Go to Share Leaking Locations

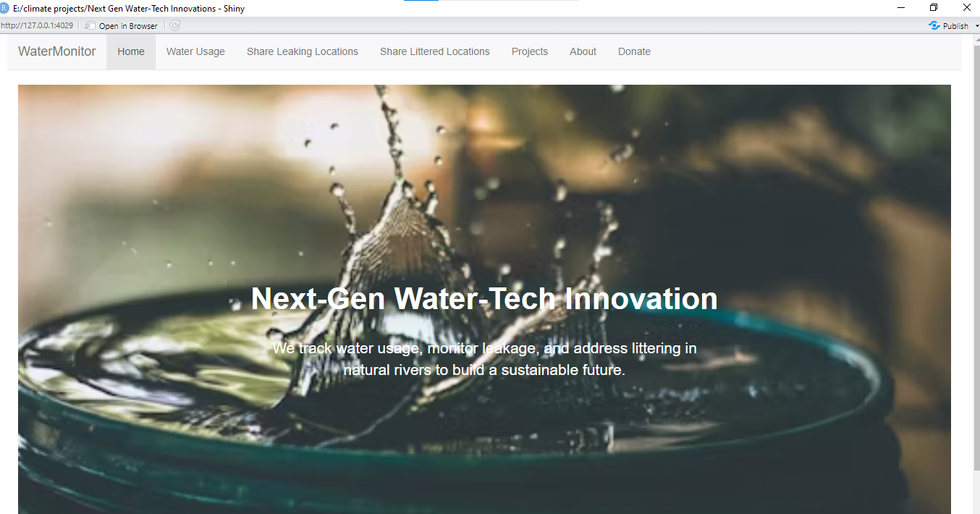coord(303,51)
